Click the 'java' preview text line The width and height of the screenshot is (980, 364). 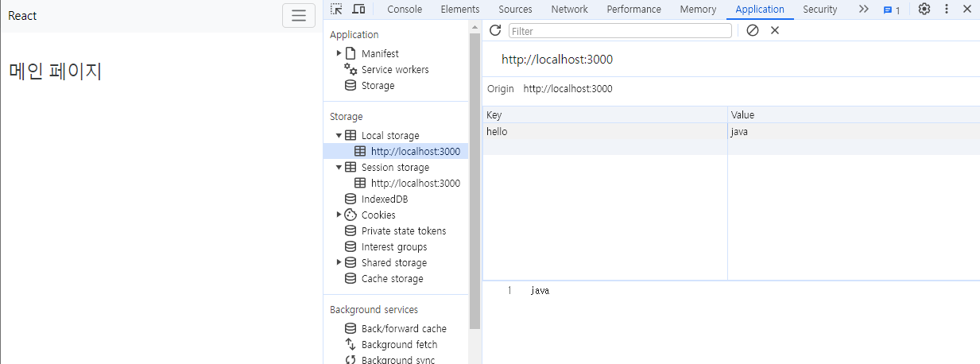coord(540,291)
